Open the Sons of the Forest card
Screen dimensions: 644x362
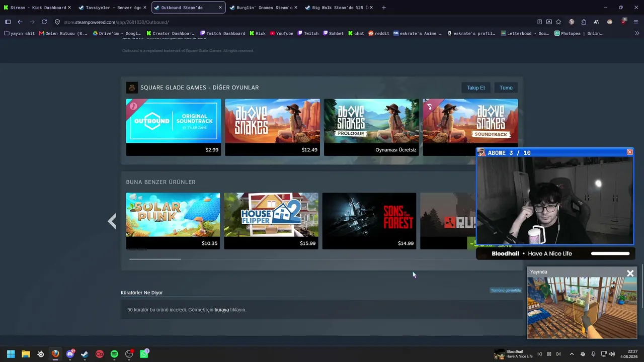[x=369, y=221]
